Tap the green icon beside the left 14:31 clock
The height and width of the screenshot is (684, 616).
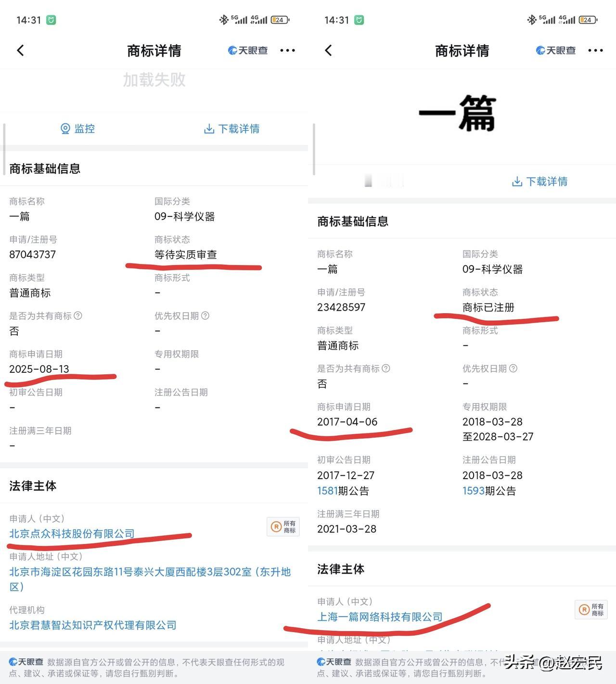pos(51,20)
